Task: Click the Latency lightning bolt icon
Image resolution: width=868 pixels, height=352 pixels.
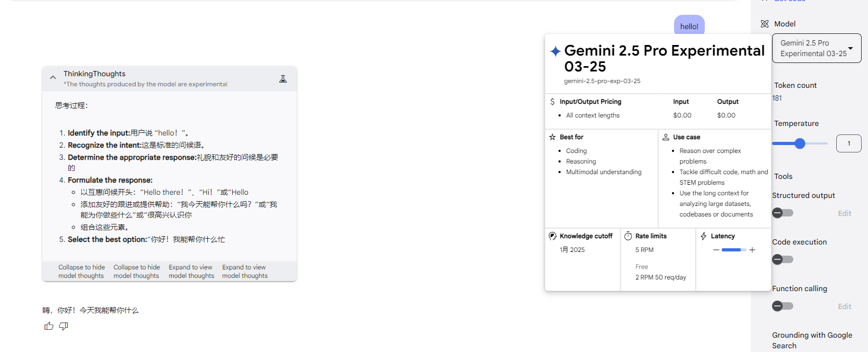Action: (x=703, y=236)
